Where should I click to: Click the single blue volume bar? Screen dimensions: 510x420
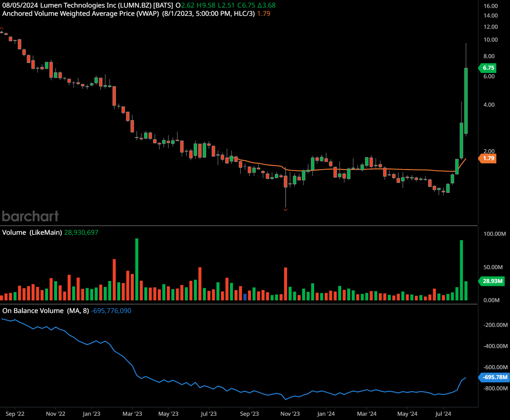click(x=245, y=297)
